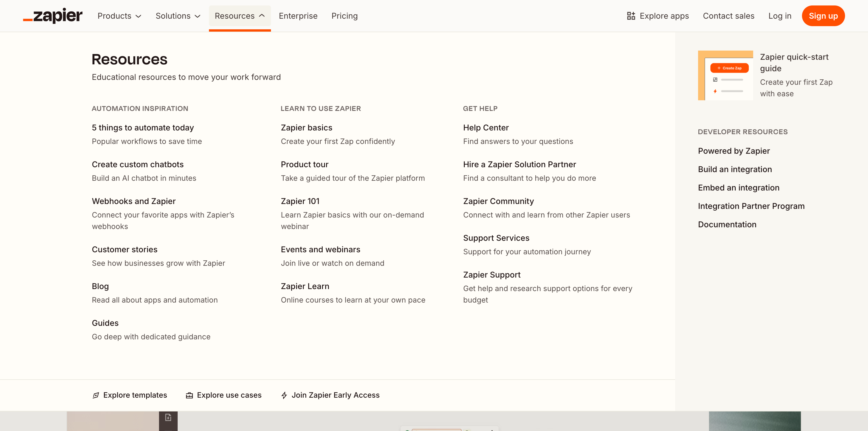Open Zapier 101 webinar link

click(300, 201)
